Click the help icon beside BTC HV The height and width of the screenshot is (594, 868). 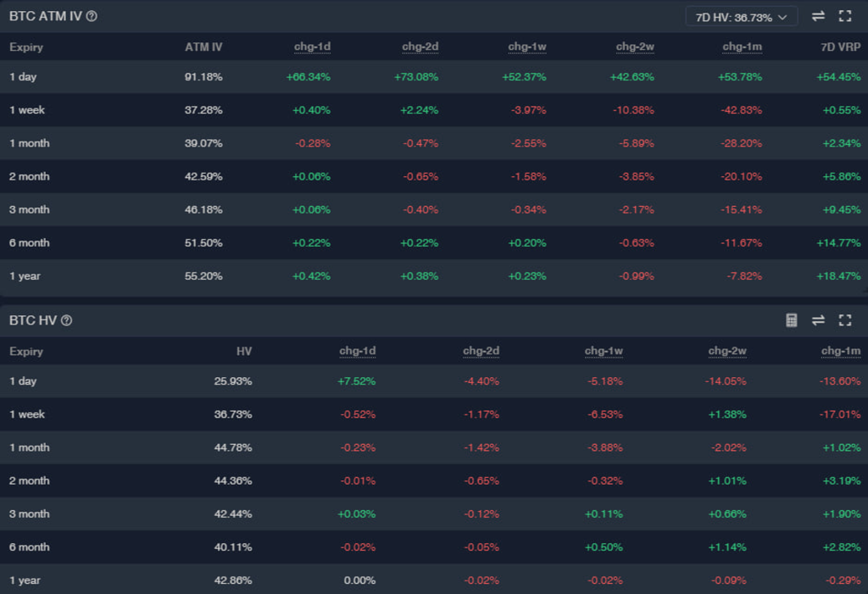(x=67, y=320)
